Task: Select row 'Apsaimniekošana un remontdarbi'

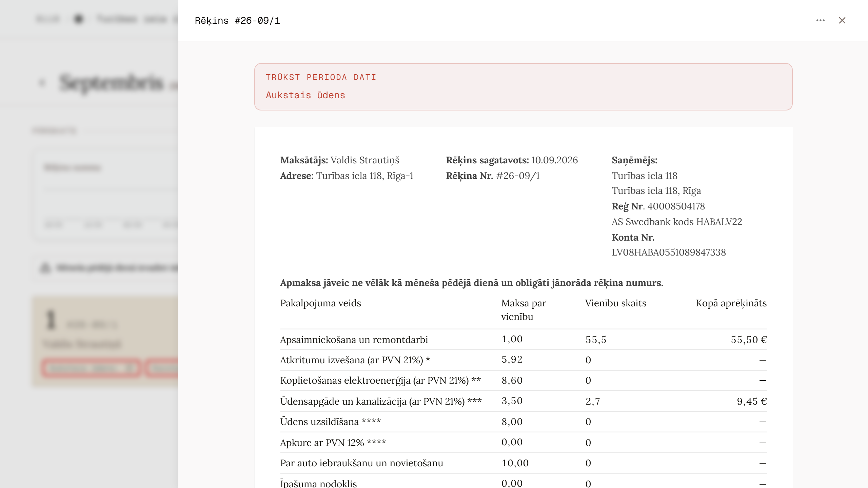Action: [523, 340]
